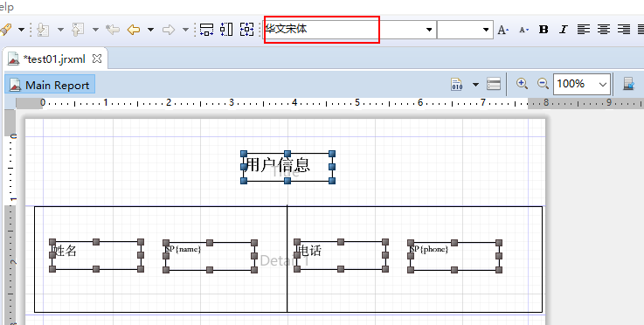
Task: Click the 010 compile report icon
Action: (457, 84)
